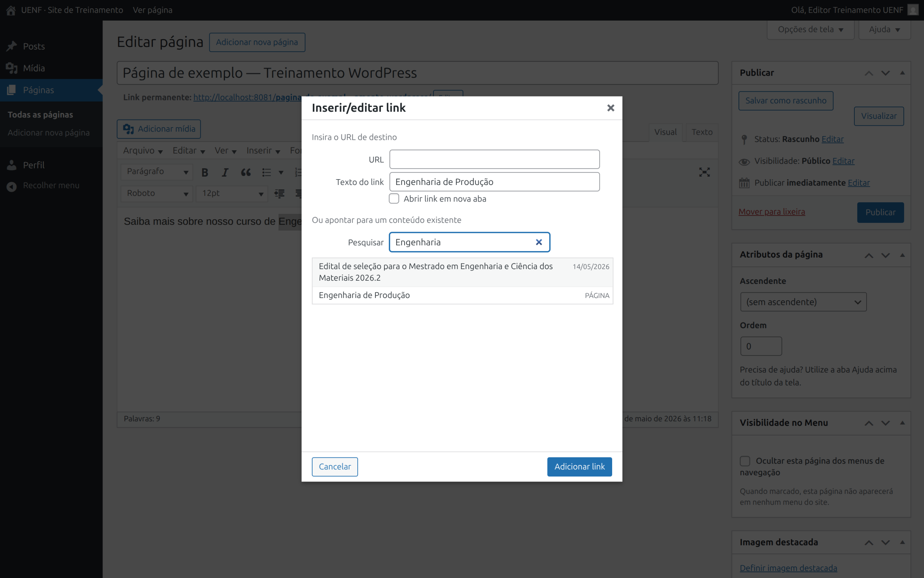The height and width of the screenshot is (578, 924).
Task: Click the Visualizar button
Action: [x=879, y=116]
